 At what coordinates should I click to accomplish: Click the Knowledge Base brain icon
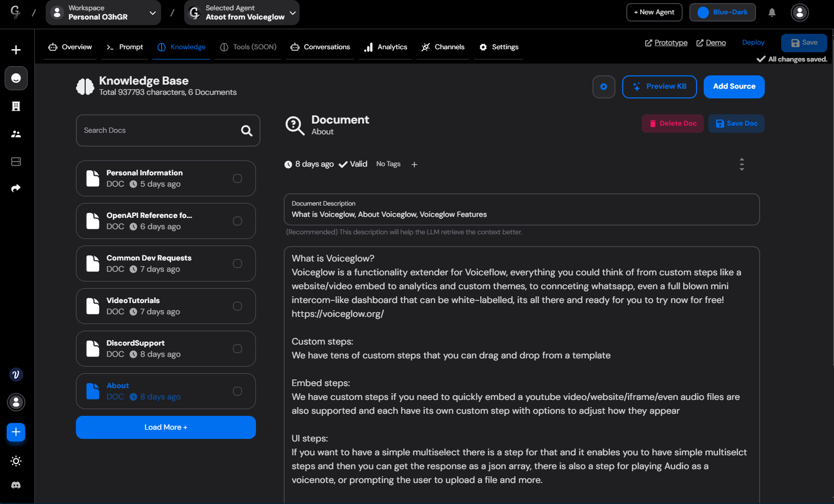click(x=85, y=87)
